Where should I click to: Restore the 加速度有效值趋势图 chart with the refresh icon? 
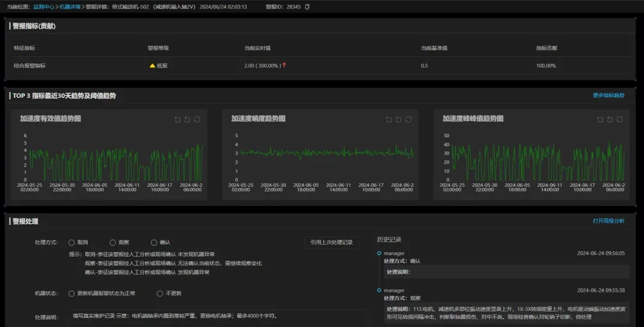click(x=197, y=119)
